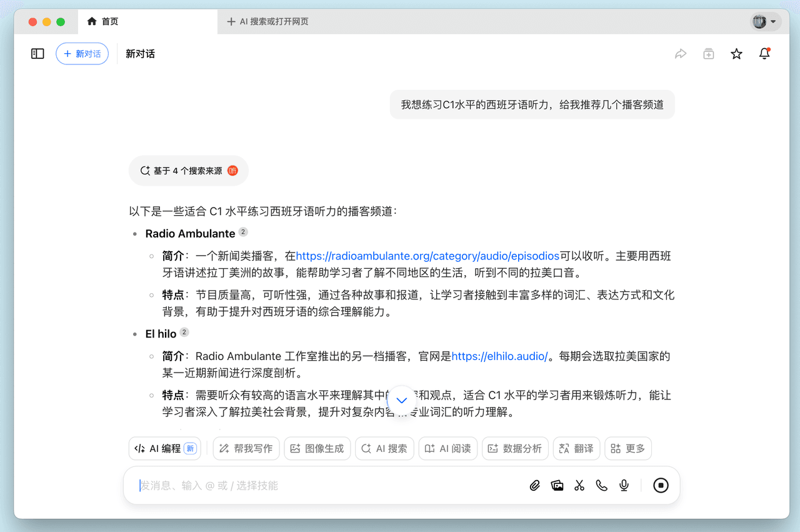Start a 新对话 conversation
The height and width of the screenshot is (532, 800).
click(x=82, y=54)
